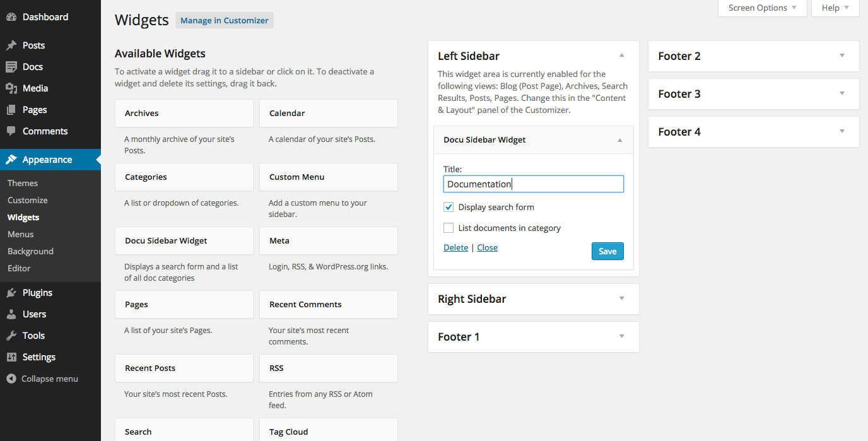Click the Tools wrench icon

pos(11,336)
